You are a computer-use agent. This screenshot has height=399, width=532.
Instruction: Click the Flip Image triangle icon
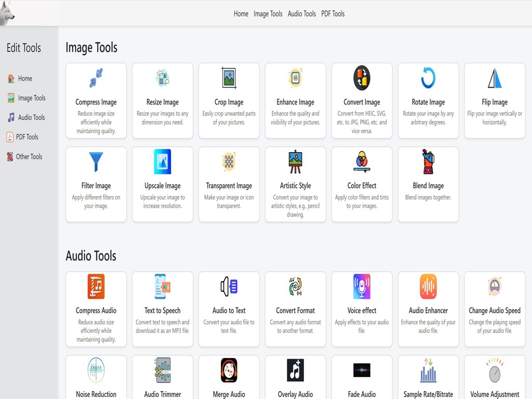coord(495,78)
